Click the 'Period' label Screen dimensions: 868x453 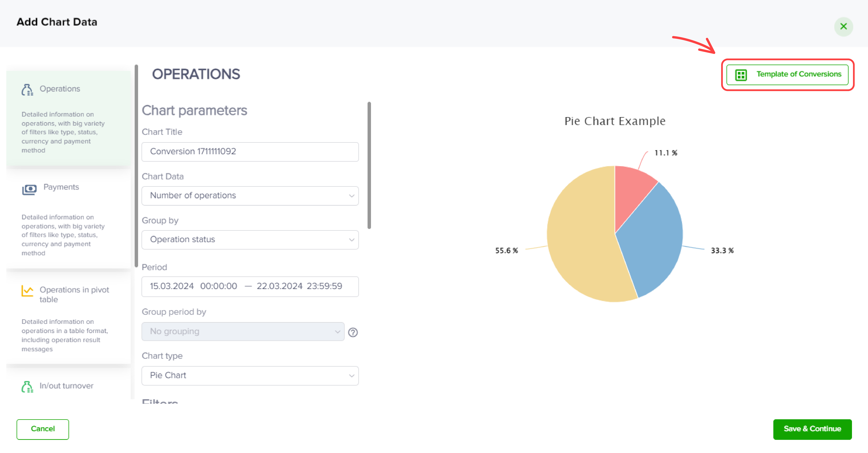(x=154, y=267)
